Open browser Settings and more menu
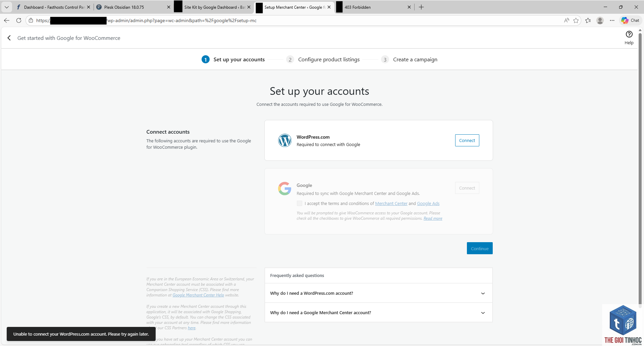The width and height of the screenshot is (644, 346). coord(612,20)
